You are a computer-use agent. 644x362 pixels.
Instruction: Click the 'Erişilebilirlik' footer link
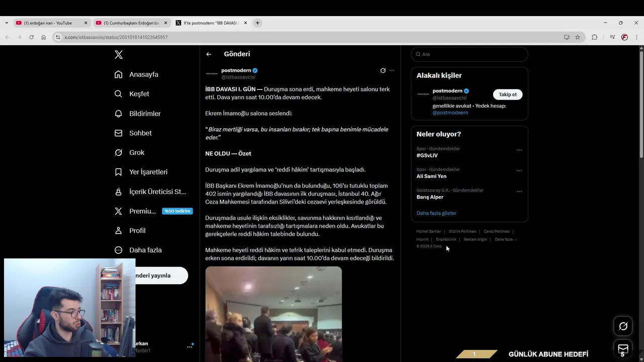(446, 239)
